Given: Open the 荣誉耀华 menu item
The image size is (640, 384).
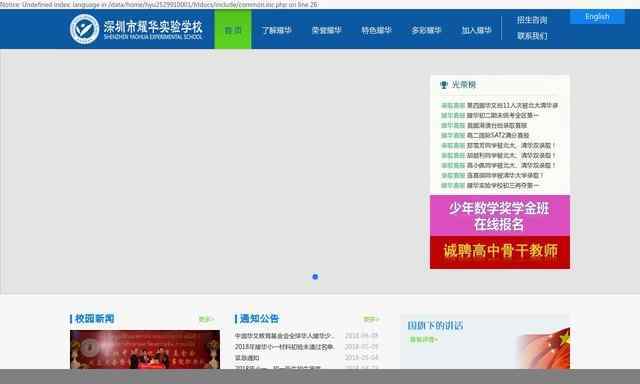Looking at the screenshot, I should 327,30.
